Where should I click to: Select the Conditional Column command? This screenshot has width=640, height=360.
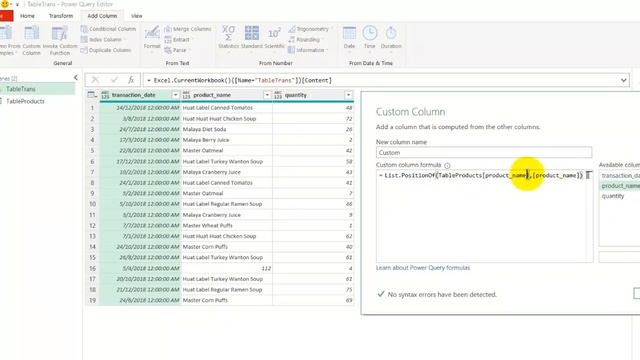[108, 29]
